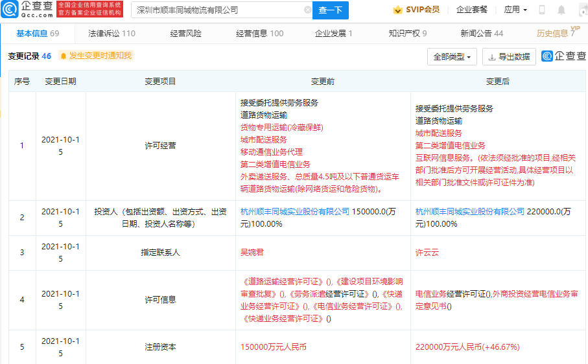
Task: Select the name 许云云 in row 3
Action: point(427,253)
